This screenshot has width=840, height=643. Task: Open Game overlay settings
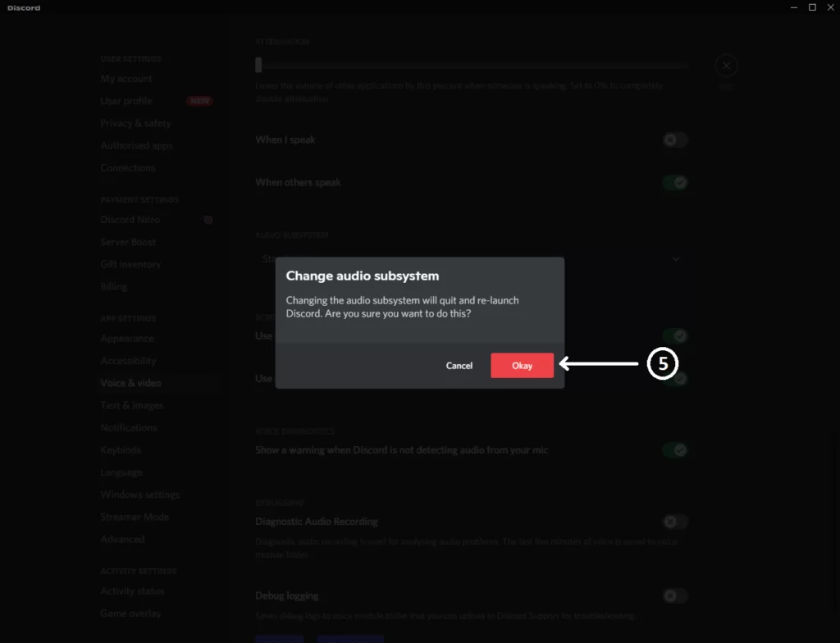click(130, 613)
